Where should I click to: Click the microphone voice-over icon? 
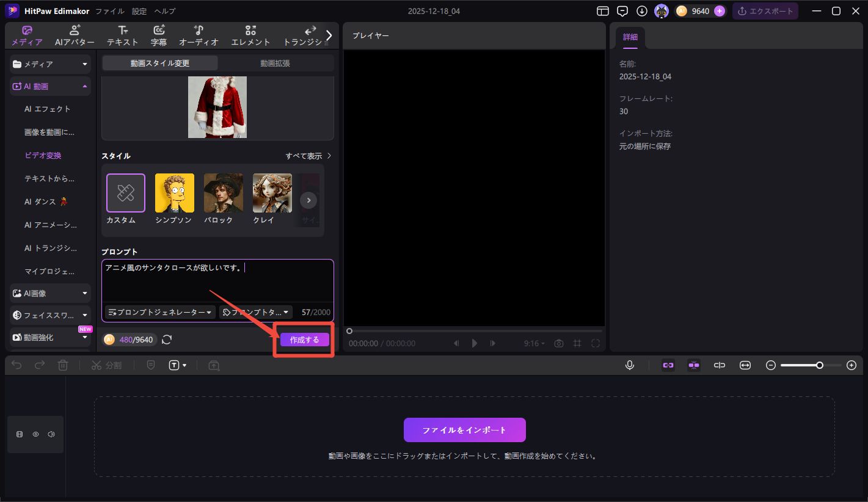coord(630,365)
